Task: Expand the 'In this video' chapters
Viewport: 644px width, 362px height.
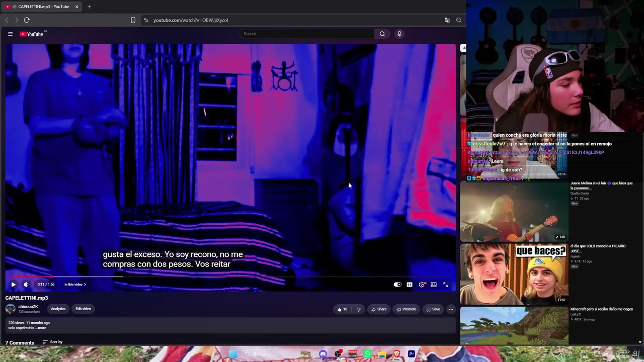Action: [75, 285]
